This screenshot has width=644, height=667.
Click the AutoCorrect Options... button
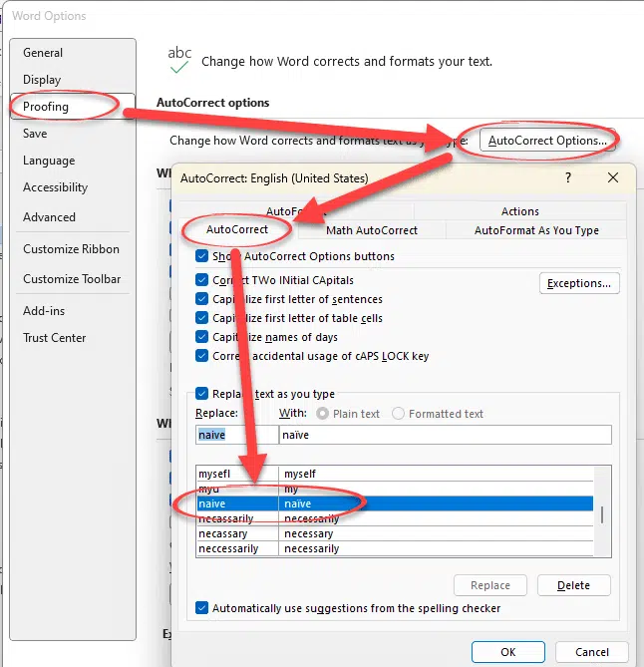tap(547, 141)
